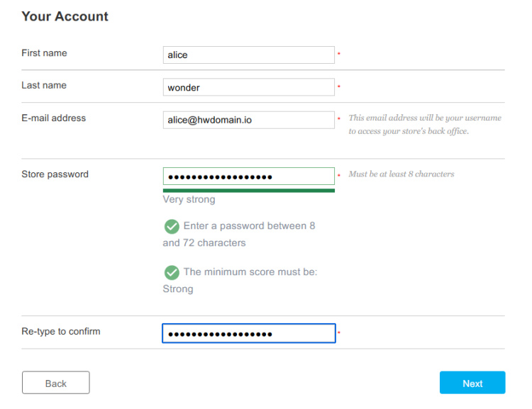
Task: Focus the Re-type to confirm password field
Action: (x=248, y=333)
